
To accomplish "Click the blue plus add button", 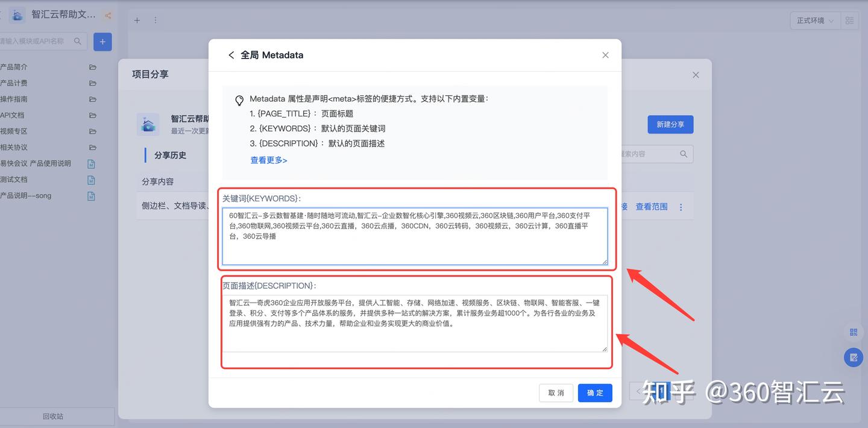I will point(102,42).
